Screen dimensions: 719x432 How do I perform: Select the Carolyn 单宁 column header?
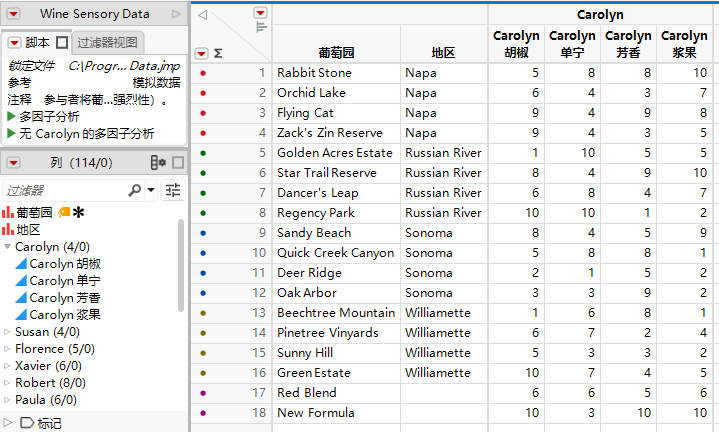point(572,44)
